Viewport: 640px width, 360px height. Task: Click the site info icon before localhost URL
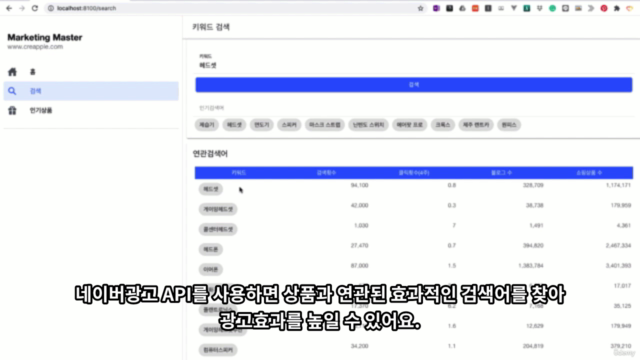(51, 8)
